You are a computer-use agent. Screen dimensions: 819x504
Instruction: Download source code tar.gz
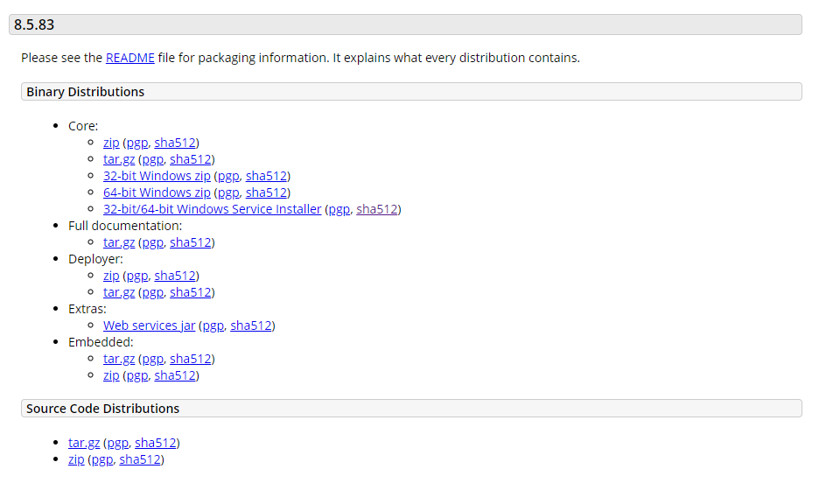84,443
